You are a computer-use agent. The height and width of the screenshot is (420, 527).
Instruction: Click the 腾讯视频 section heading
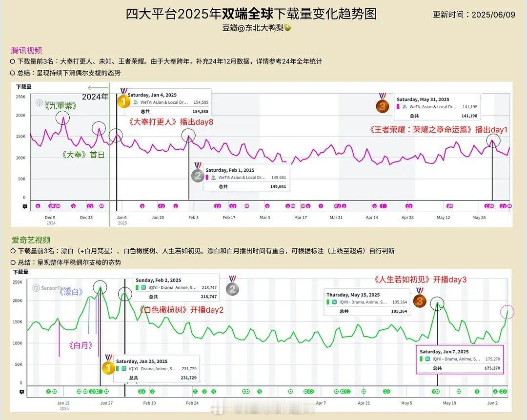26,50
